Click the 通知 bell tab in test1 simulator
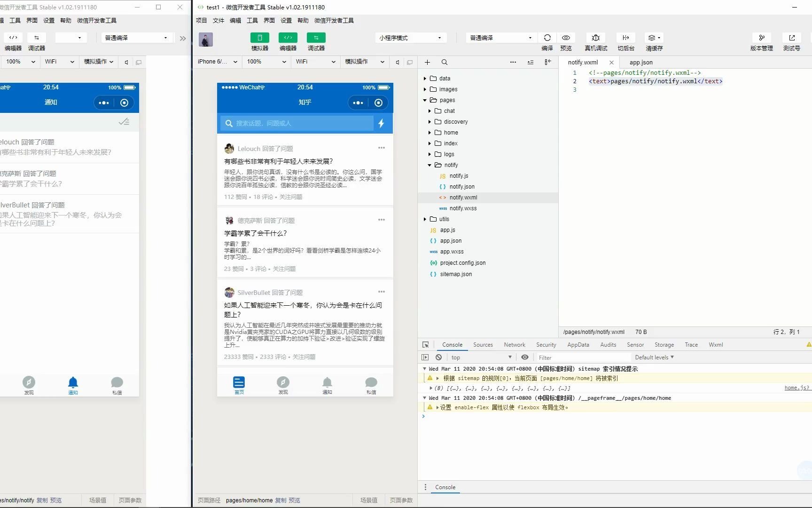This screenshot has width=812, height=508. point(327,385)
